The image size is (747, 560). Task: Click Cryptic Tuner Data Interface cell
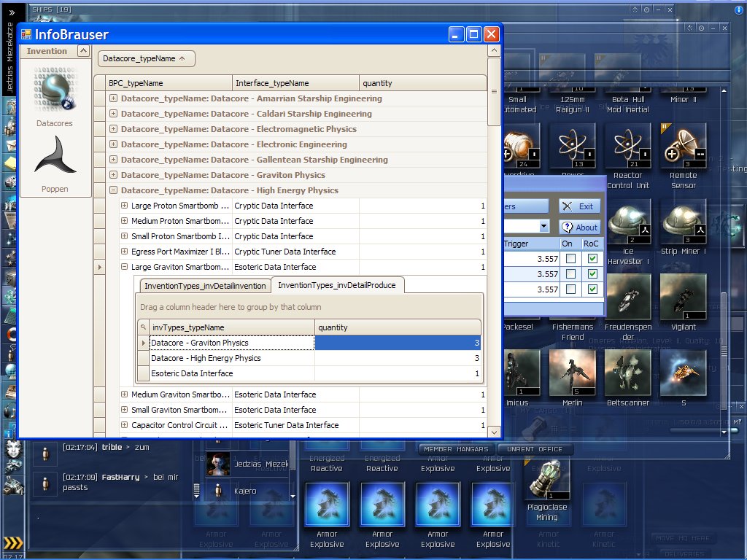[295, 252]
